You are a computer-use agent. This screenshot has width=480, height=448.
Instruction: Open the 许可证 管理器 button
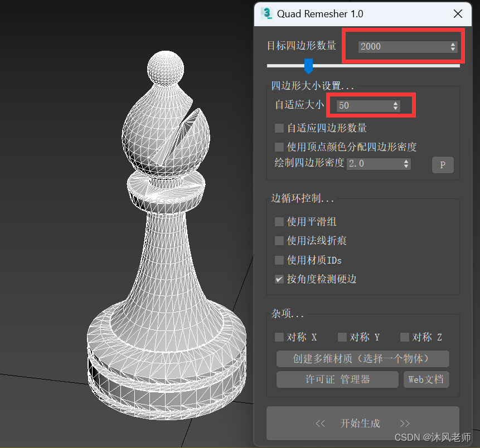click(x=337, y=379)
